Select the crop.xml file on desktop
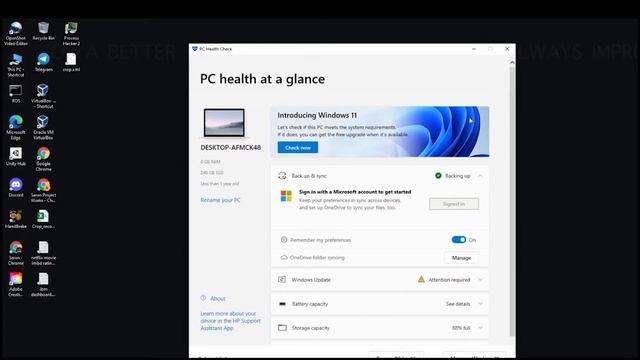 71,62
